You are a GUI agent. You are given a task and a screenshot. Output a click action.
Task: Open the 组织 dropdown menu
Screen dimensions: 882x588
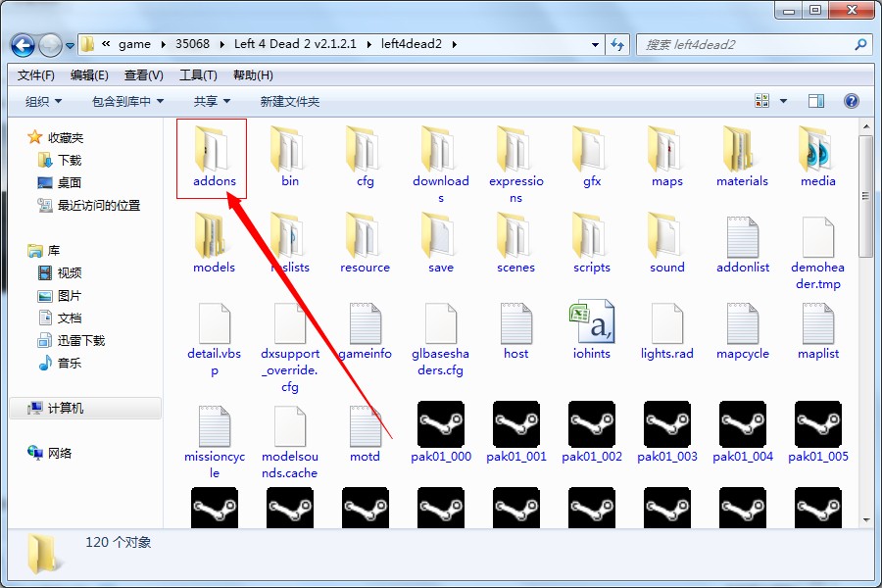point(43,101)
